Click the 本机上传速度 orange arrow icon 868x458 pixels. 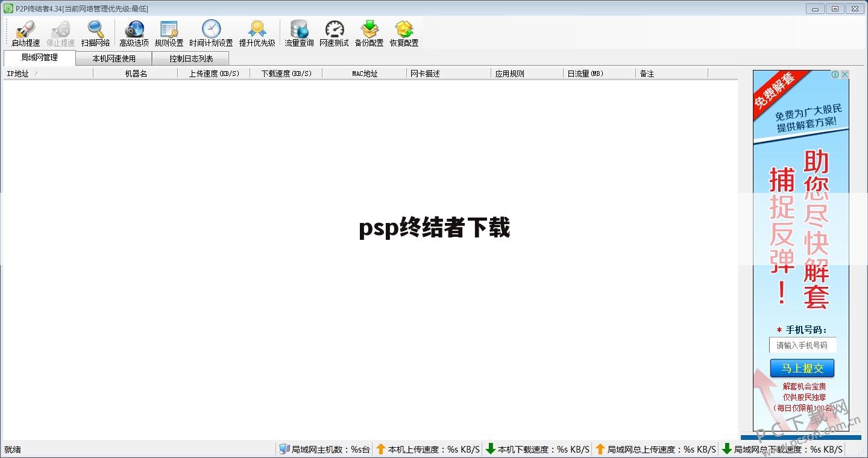click(x=380, y=449)
